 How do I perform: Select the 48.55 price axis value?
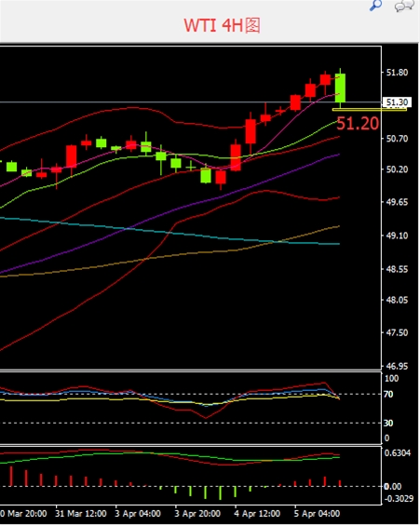tap(397, 269)
